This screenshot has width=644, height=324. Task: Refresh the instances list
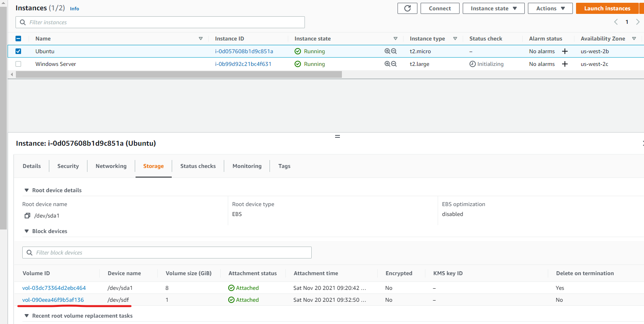pos(407,8)
